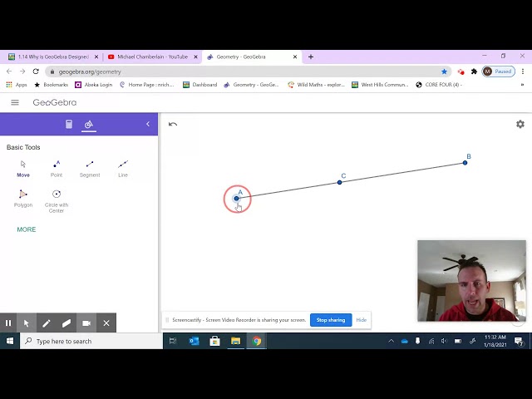Choose the Screencastify eraser tool
The width and height of the screenshot is (532, 399).
tap(66, 323)
